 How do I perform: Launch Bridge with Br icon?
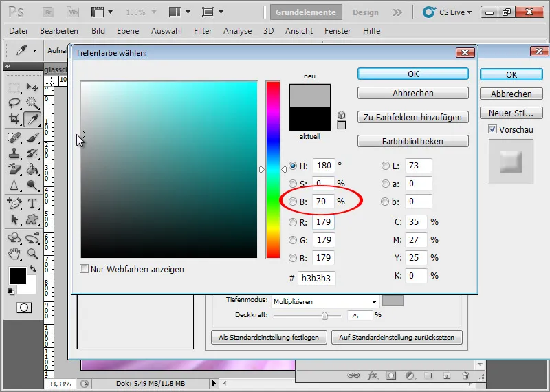[x=48, y=12]
